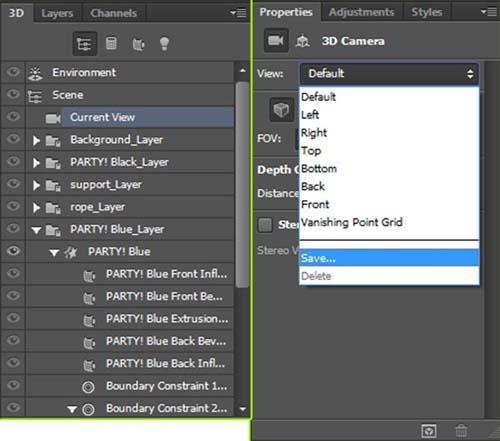Viewport: 500px width, 441px height.
Task: Choose Bottom view from the list
Action: (389, 169)
